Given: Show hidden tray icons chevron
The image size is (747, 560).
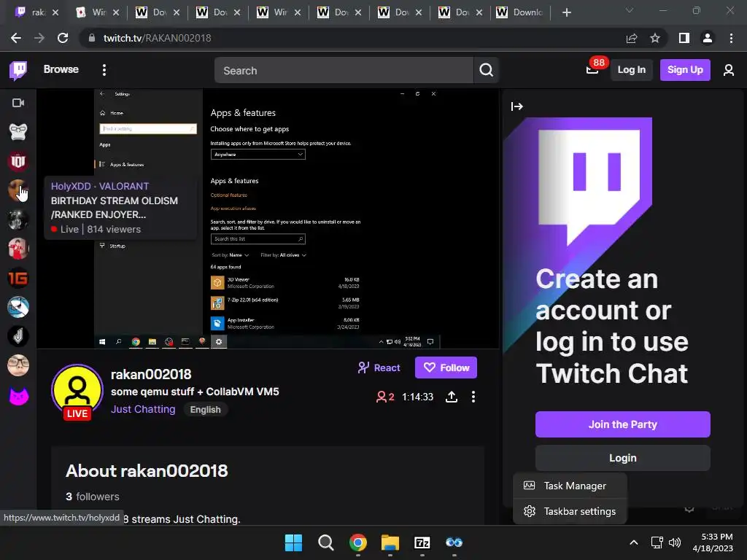Looking at the screenshot, I should pyautogui.click(x=634, y=542).
